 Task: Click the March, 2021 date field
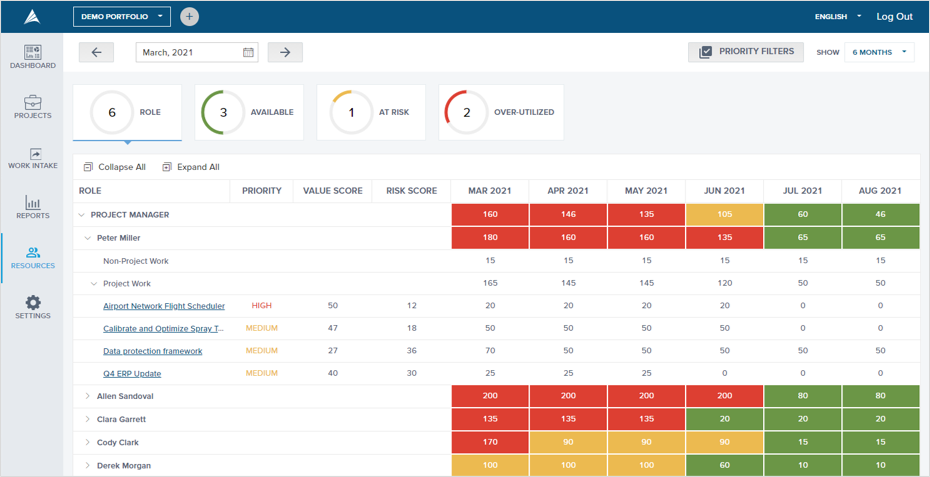[x=197, y=52]
